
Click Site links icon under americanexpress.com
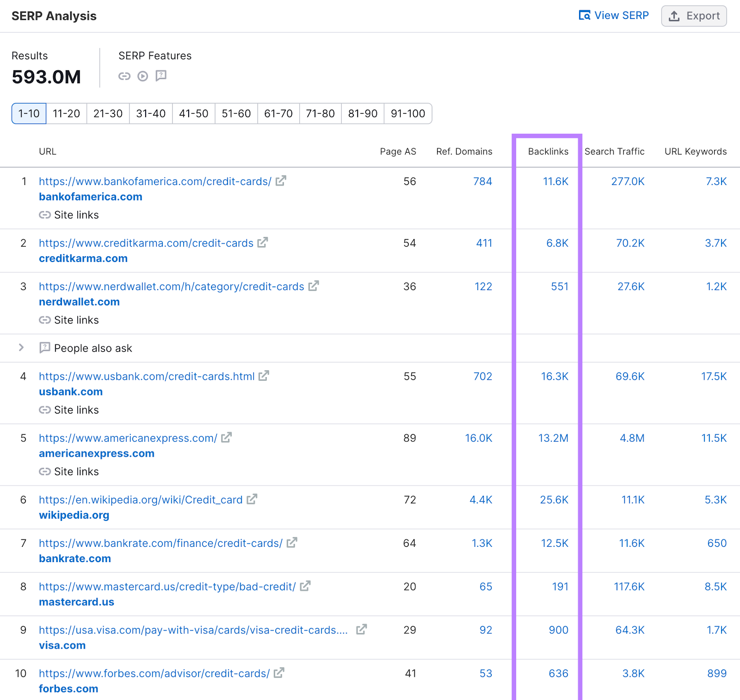(x=45, y=471)
